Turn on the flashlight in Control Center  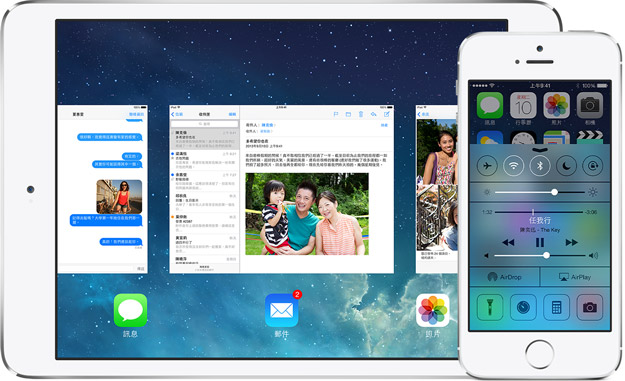pos(490,307)
